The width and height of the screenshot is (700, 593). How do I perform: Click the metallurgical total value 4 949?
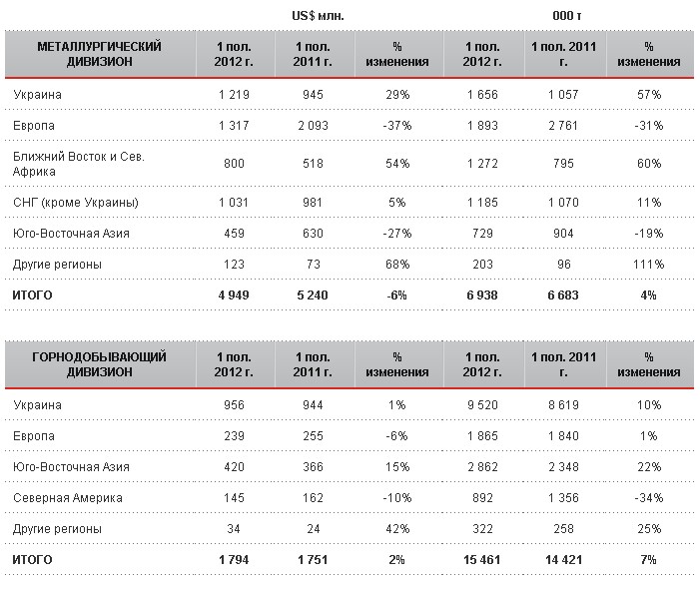click(x=232, y=296)
